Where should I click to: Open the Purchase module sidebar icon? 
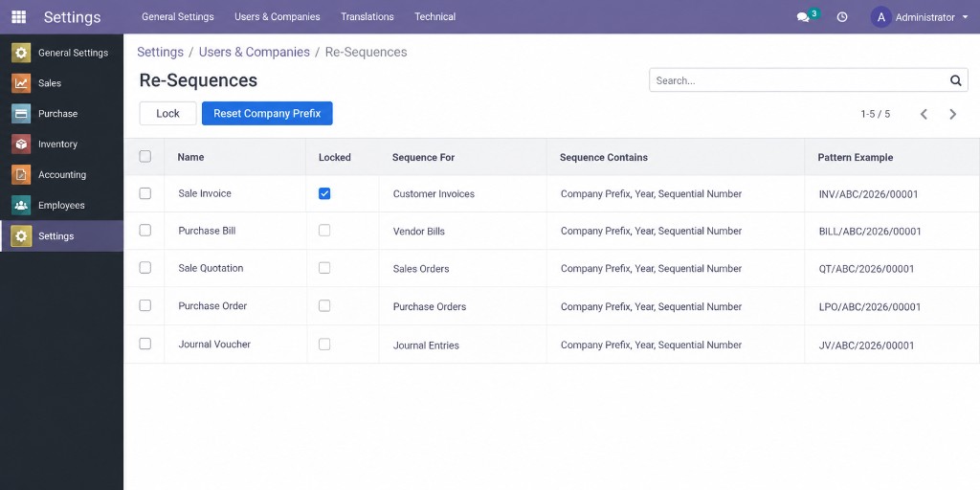click(x=21, y=114)
